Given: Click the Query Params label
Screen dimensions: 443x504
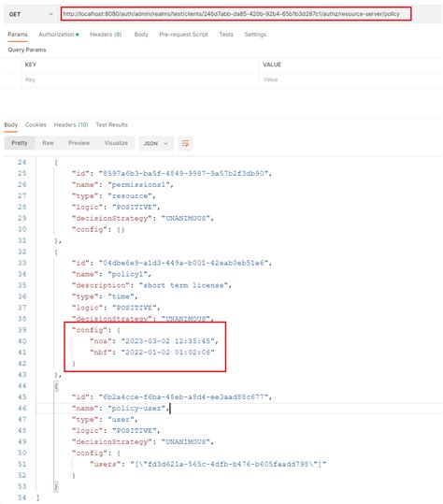Looking at the screenshot, I should (x=27, y=50).
